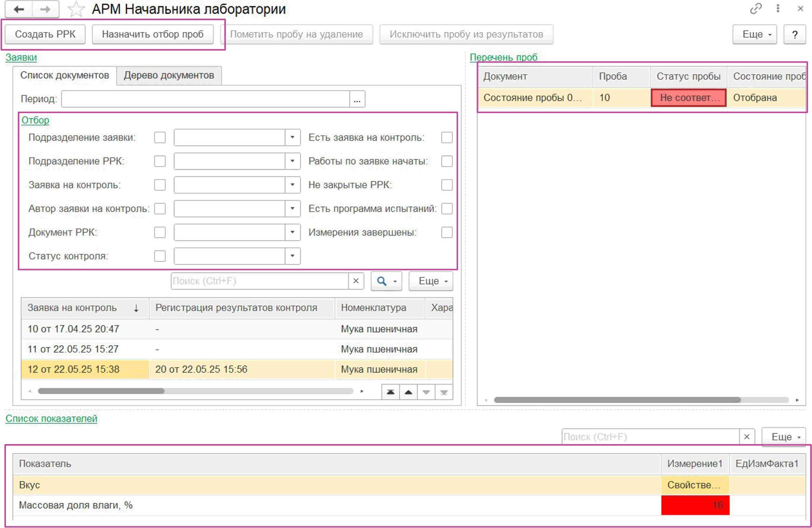812x528 pixels.
Task: Open the Документ РРК dropdown list
Action: click(293, 232)
